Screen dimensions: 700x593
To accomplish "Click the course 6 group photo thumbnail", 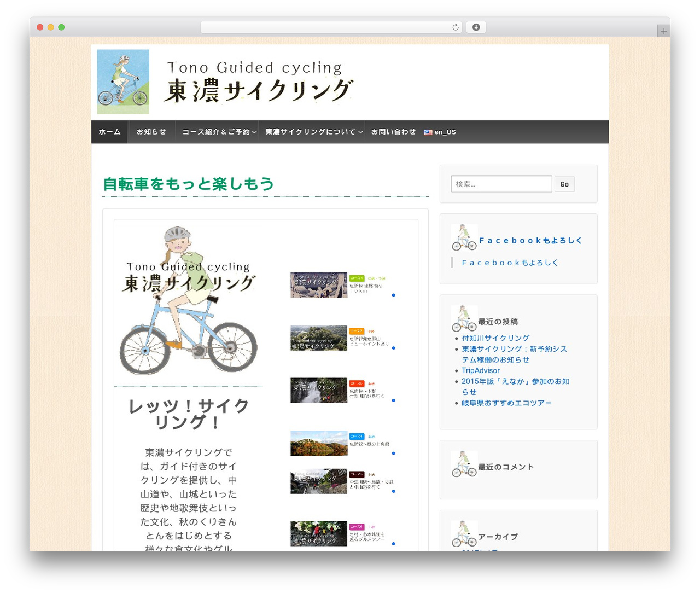I will [319, 533].
